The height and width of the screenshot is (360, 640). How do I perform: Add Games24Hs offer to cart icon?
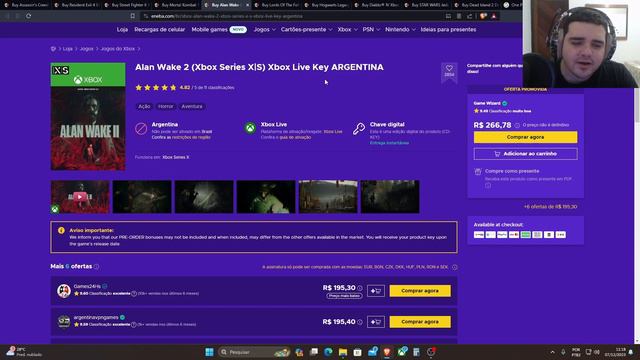tap(376, 291)
